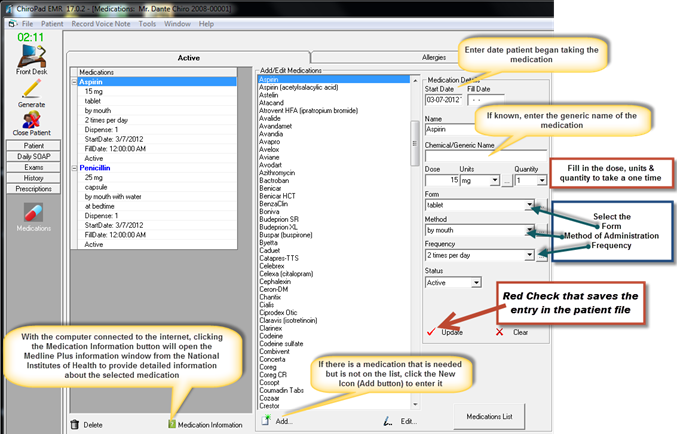Click the Add new medication icon
The image size is (677, 434).
click(x=266, y=420)
